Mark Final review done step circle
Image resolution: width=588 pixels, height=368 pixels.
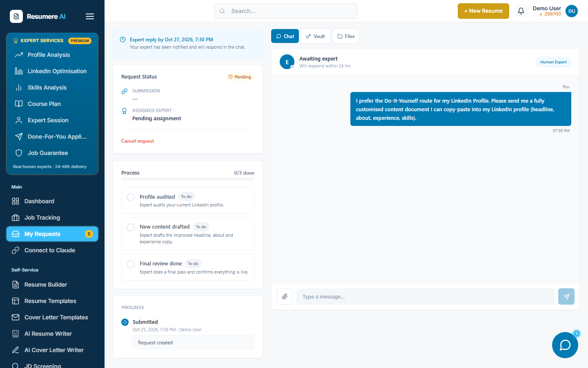click(x=131, y=264)
